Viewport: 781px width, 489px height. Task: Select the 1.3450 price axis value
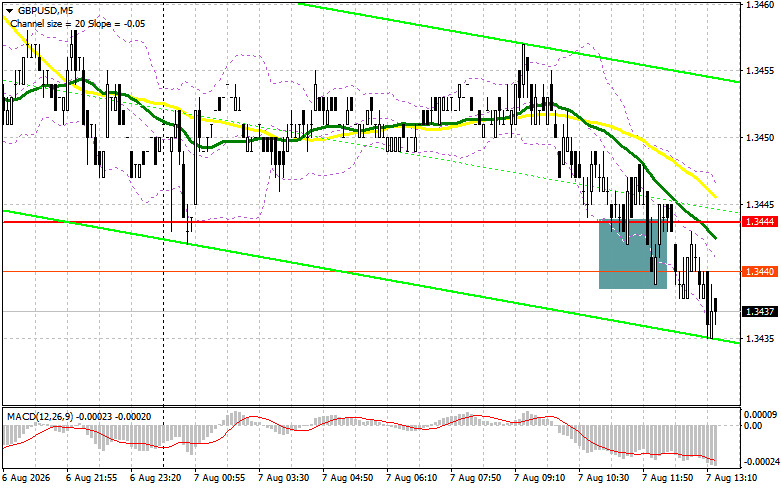(x=760, y=137)
